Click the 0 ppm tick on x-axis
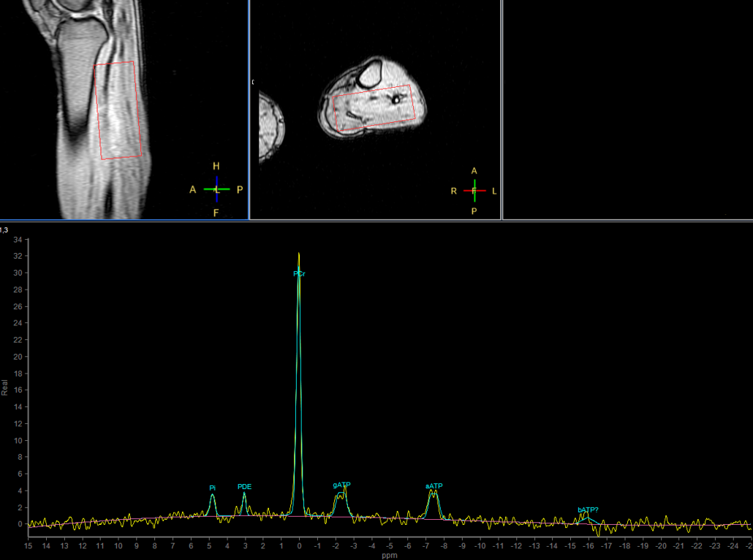This screenshot has height=560, width=753. pos(299,545)
